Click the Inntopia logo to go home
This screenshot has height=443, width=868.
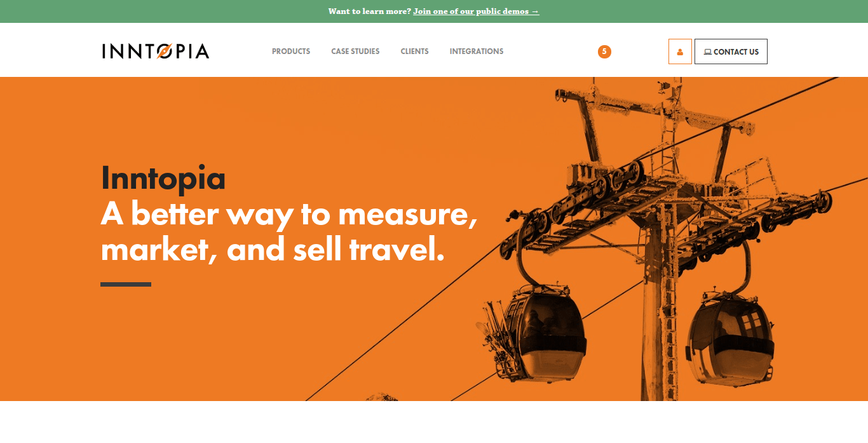(x=156, y=51)
